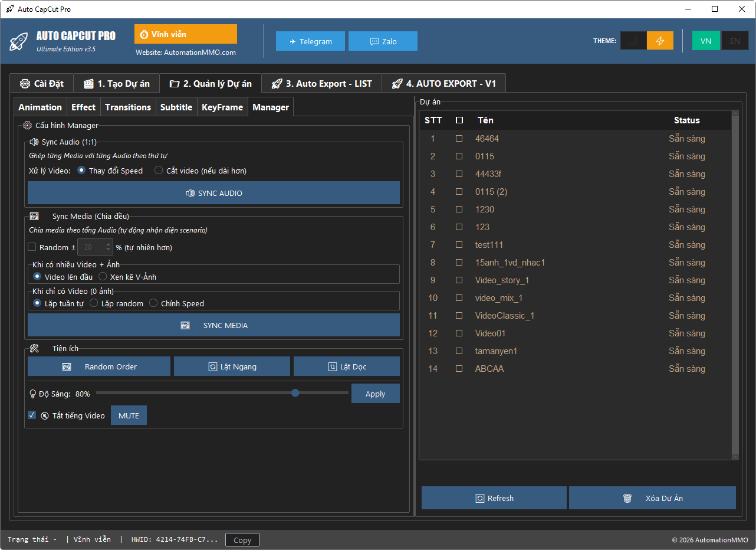The width and height of the screenshot is (756, 550).
Task: Open the Zalo contact button
Action: pos(383,41)
